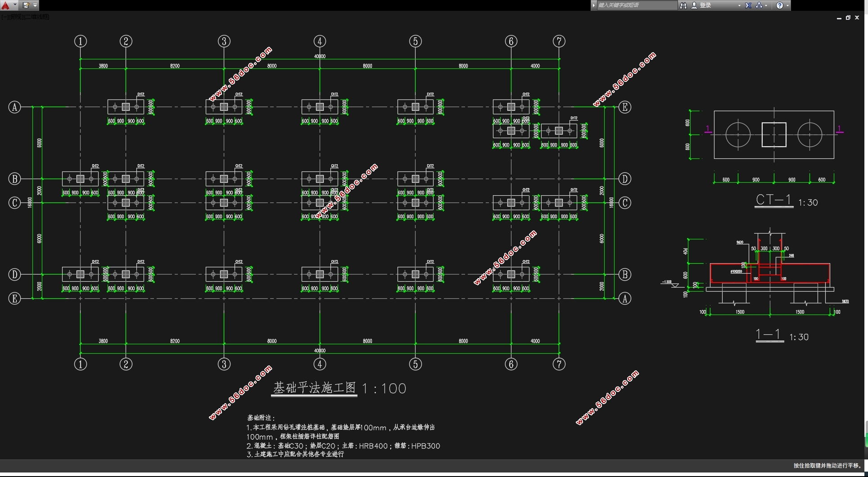The image size is (868, 477).
Task: Open the AutoCAD application menu logo
Action: (x=5, y=5)
